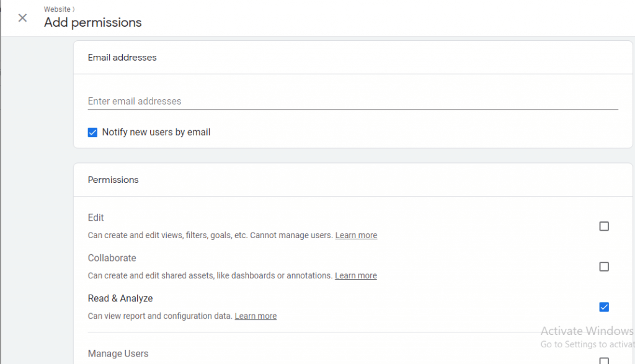Enable the Edit permission checkbox

604,226
